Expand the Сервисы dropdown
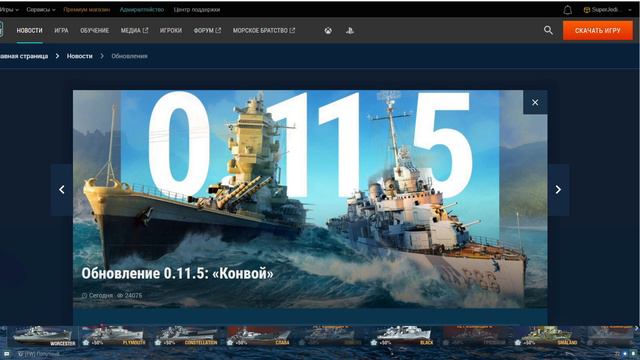Viewport: 640px width, 360px height. pos(41,9)
